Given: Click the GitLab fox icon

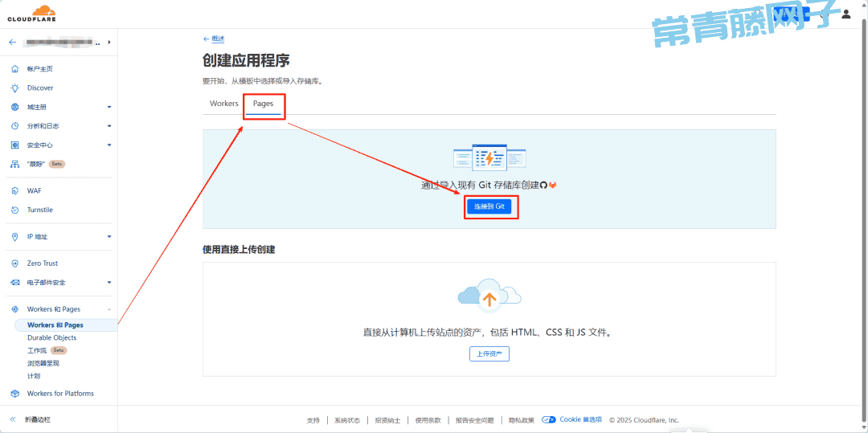Looking at the screenshot, I should coord(552,186).
